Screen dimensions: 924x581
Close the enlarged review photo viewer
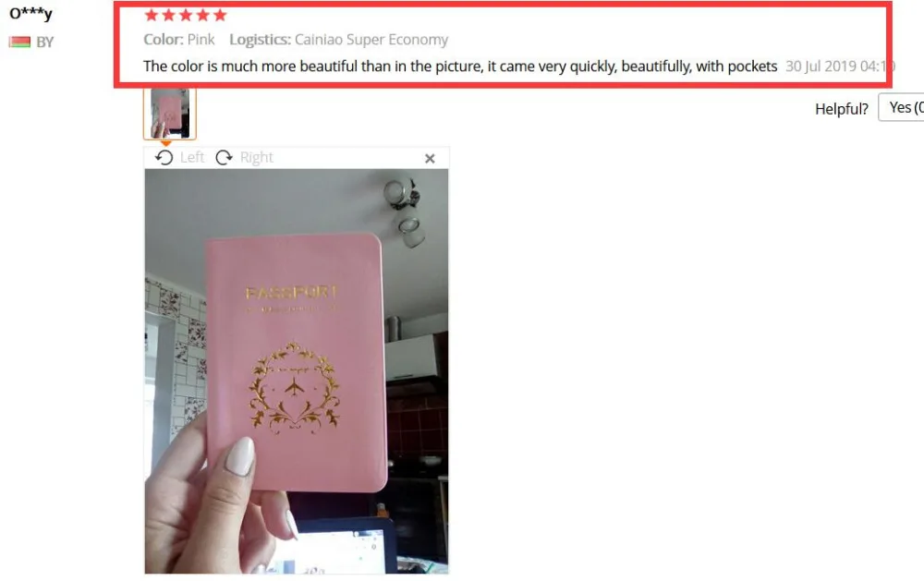pyautogui.click(x=430, y=159)
